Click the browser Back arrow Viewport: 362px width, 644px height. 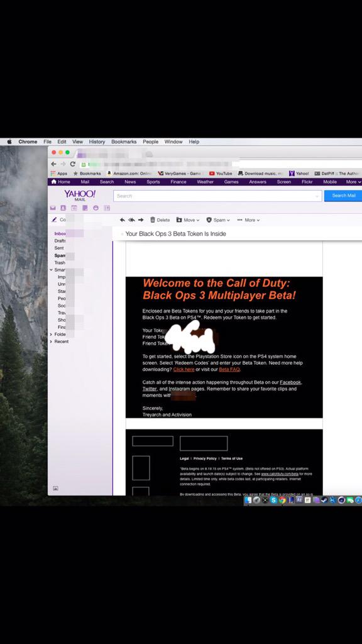click(x=54, y=164)
